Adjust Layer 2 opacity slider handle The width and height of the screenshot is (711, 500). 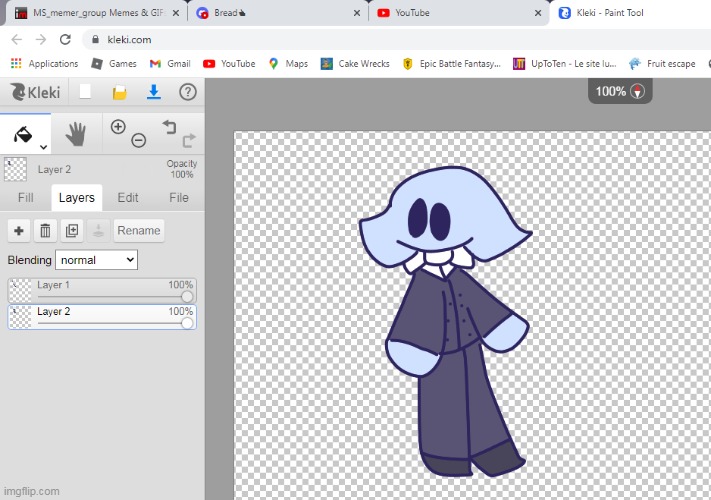pos(187,323)
